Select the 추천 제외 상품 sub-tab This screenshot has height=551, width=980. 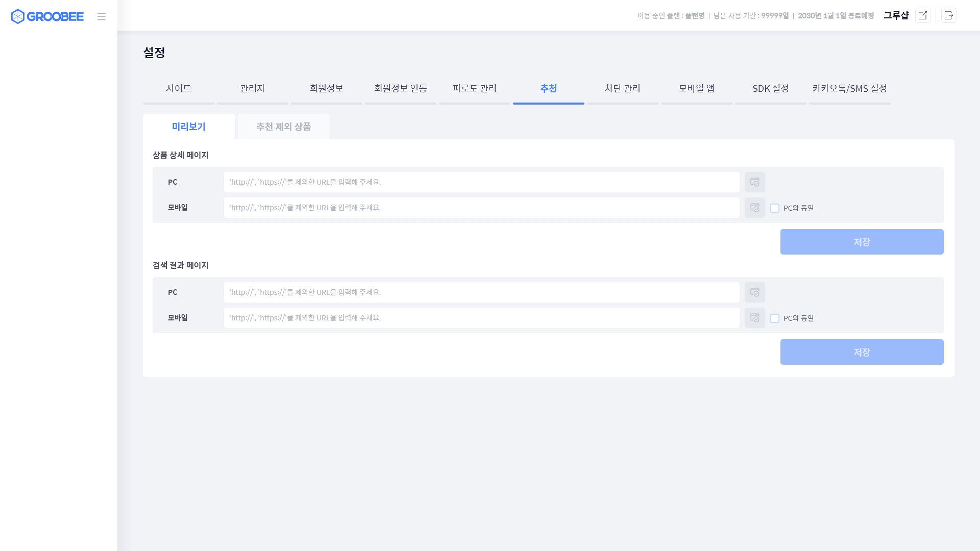[283, 127]
